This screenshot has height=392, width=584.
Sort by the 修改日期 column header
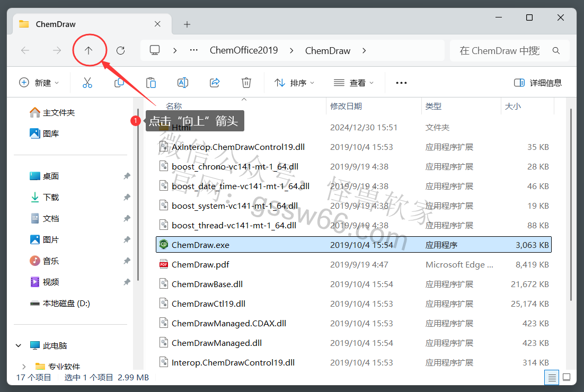point(346,106)
